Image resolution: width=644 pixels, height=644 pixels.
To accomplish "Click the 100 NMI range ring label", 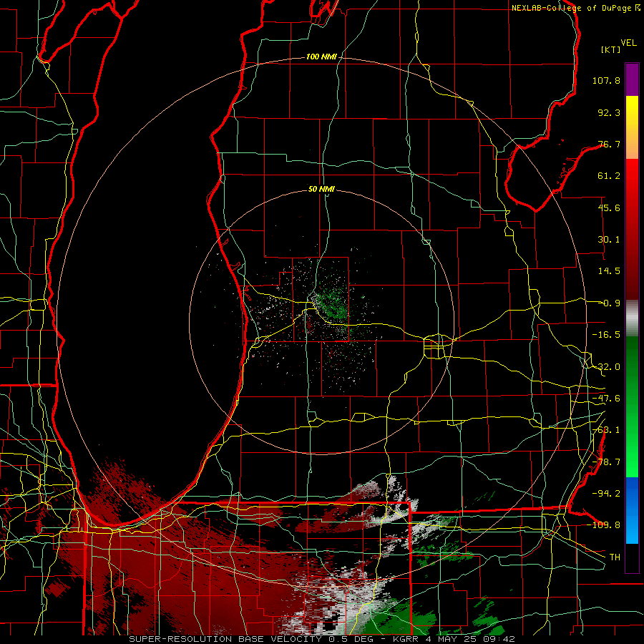I will point(321,57).
